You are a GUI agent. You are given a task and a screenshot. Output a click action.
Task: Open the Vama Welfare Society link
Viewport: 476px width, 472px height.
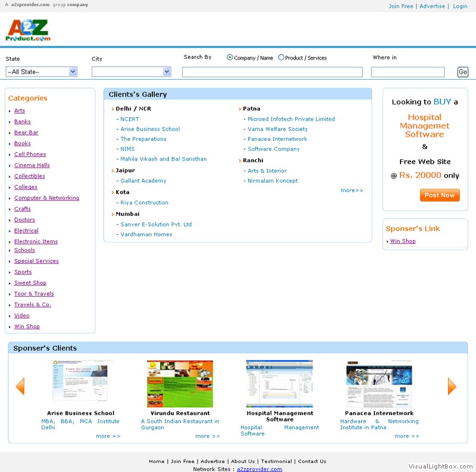tap(278, 129)
